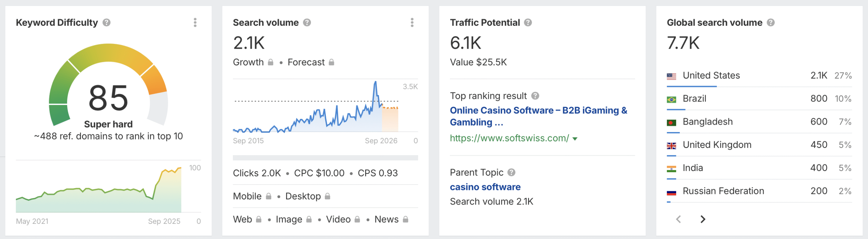This screenshot has height=239, width=868.
Task: Expand the softswiss.com URL dropdown arrow
Action: (575, 139)
